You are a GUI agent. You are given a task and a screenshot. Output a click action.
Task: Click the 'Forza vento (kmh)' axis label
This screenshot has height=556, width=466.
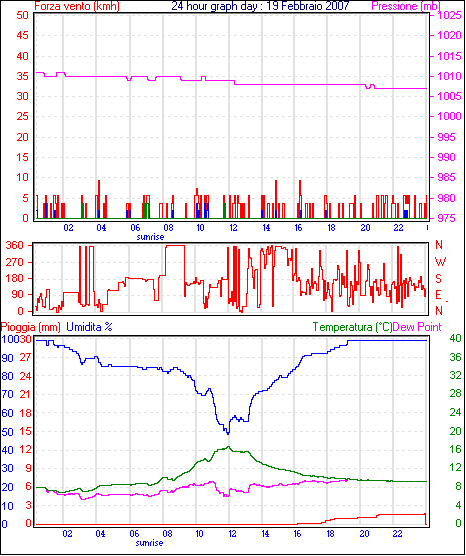(77, 6)
